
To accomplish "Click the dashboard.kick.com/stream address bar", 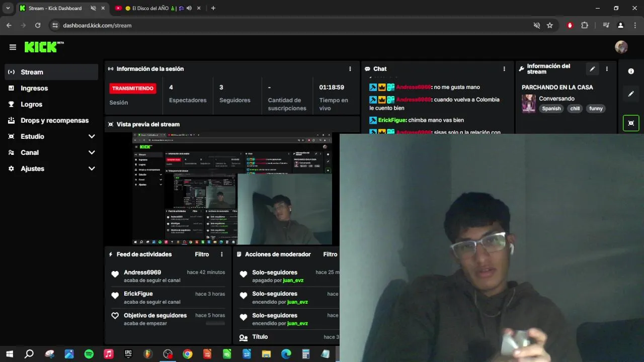I will tap(97, 25).
